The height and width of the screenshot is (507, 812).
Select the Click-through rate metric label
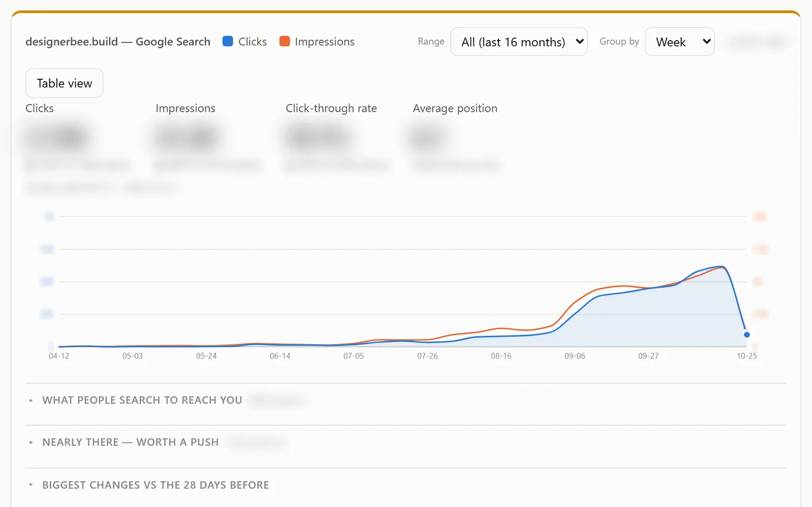(331, 108)
